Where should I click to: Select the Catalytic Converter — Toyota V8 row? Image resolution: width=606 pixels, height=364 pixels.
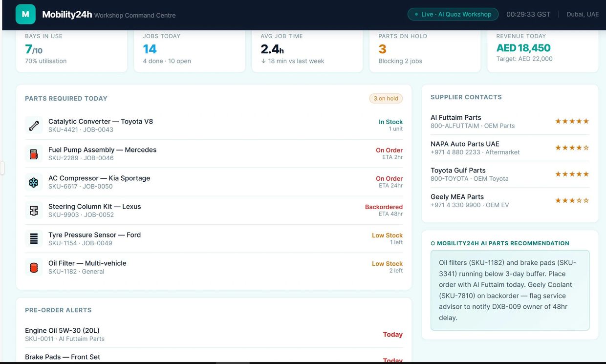214,125
